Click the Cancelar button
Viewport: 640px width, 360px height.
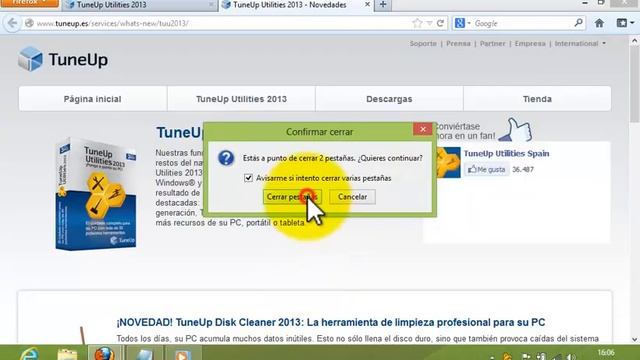click(352, 197)
